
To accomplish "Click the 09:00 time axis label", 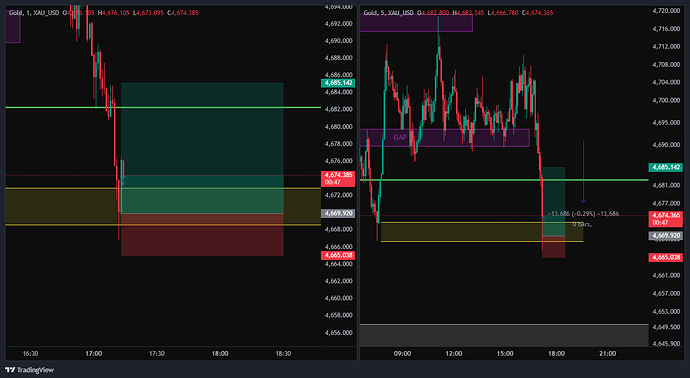I will click(403, 353).
